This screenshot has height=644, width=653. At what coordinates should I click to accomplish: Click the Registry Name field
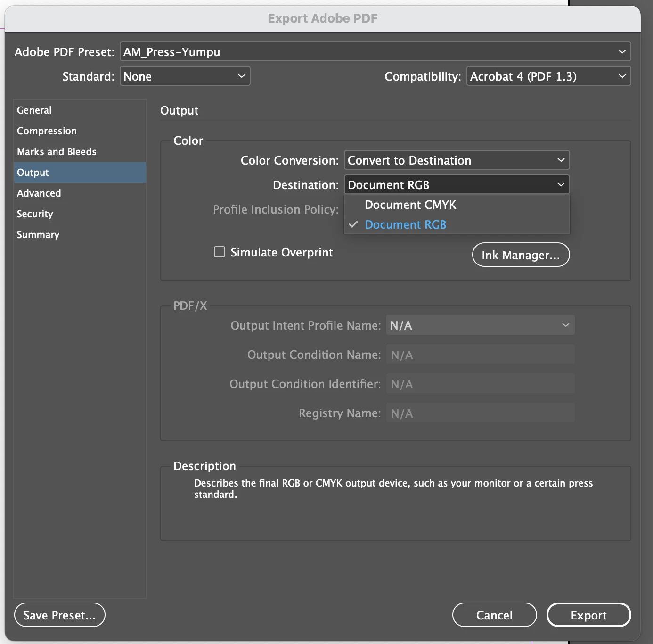(480, 413)
